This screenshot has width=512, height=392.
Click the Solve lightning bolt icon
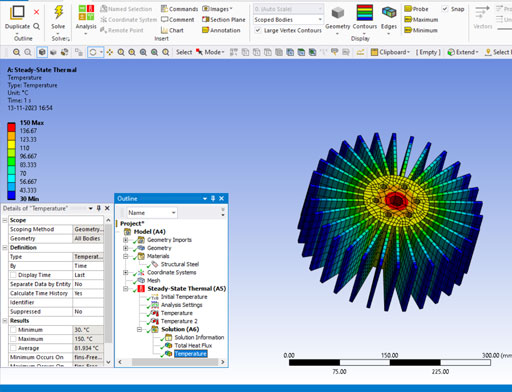click(58, 13)
